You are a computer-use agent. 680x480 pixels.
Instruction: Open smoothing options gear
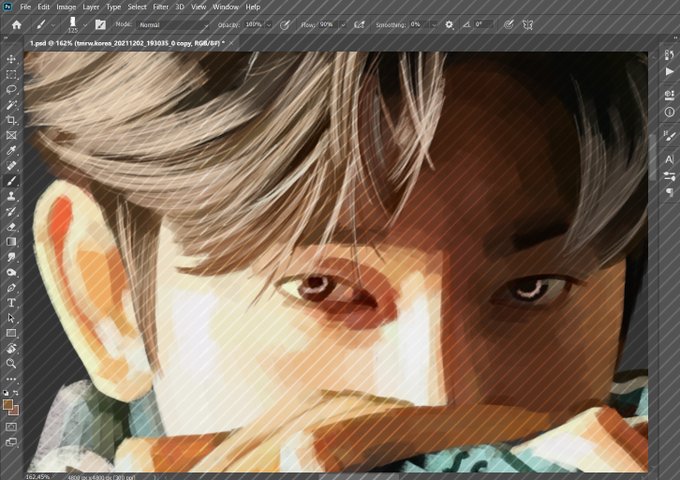[x=449, y=25]
